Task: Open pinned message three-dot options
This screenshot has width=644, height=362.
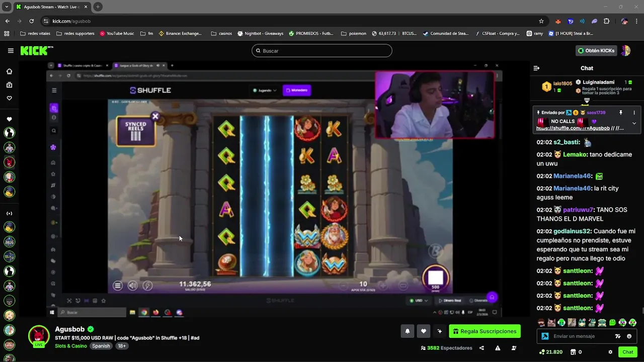Action: click(634, 113)
